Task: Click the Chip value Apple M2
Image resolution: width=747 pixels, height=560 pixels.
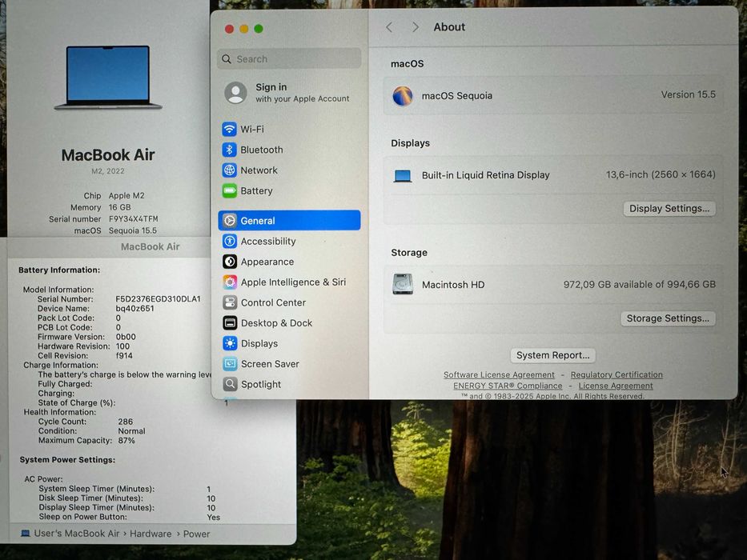Action: click(x=127, y=195)
